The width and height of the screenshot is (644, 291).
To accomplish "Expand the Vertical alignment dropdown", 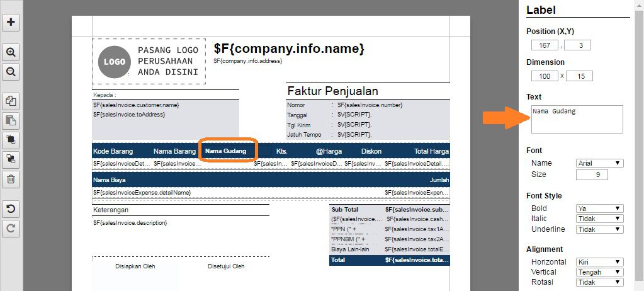I will (x=599, y=272).
